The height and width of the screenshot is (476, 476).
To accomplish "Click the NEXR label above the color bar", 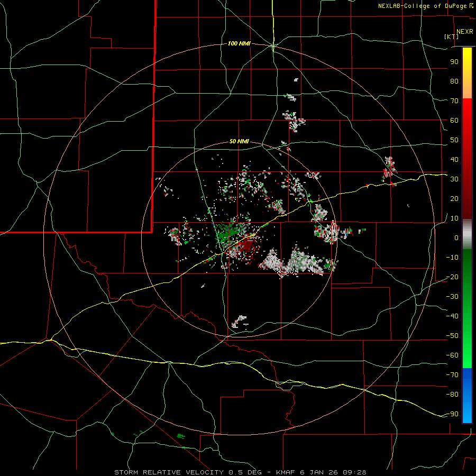I will (465, 32).
